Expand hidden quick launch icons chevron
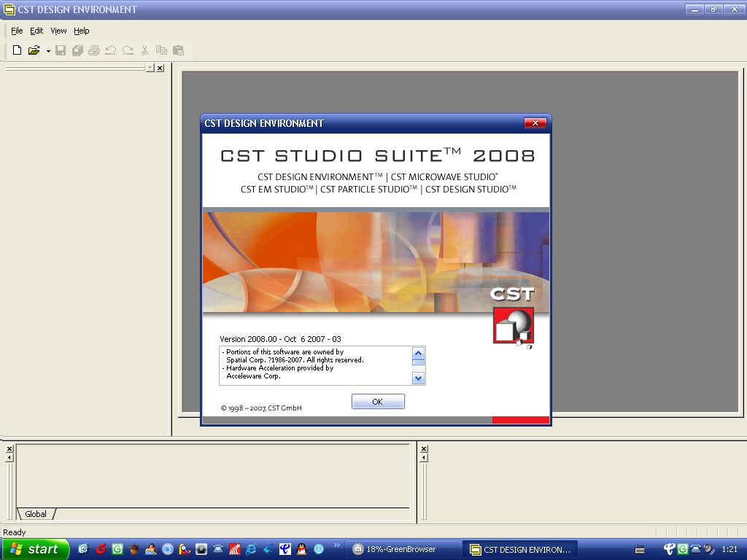This screenshot has width=747, height=560. (x=337, y=545)
